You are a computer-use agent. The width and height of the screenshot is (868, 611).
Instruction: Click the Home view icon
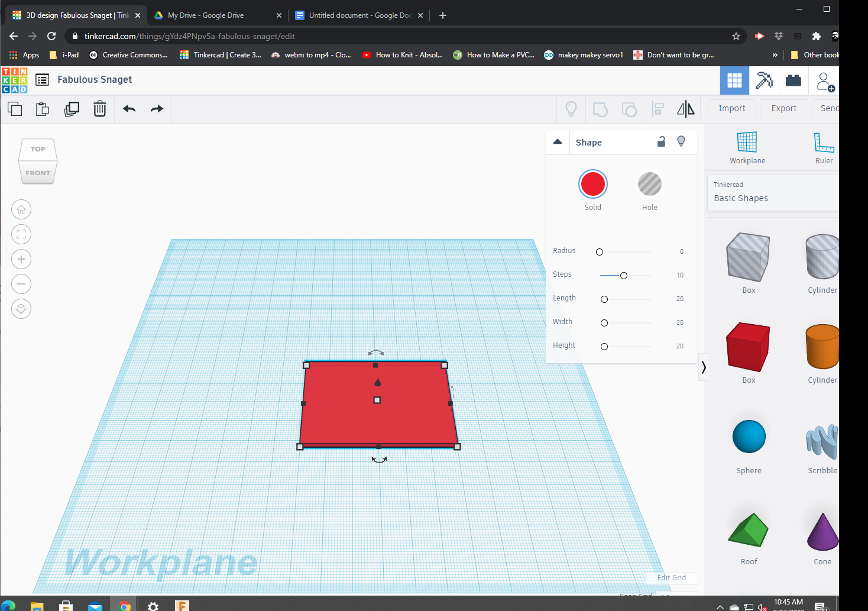coord(21,209)
